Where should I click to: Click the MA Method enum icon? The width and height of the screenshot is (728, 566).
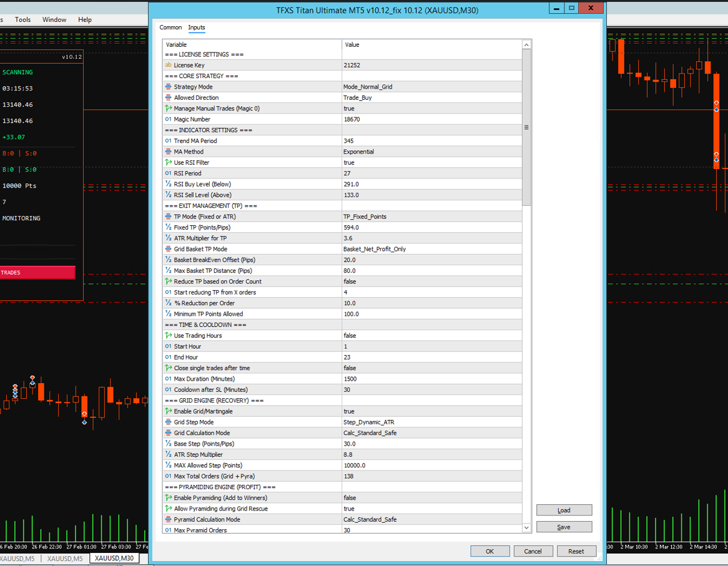[168, 152]
